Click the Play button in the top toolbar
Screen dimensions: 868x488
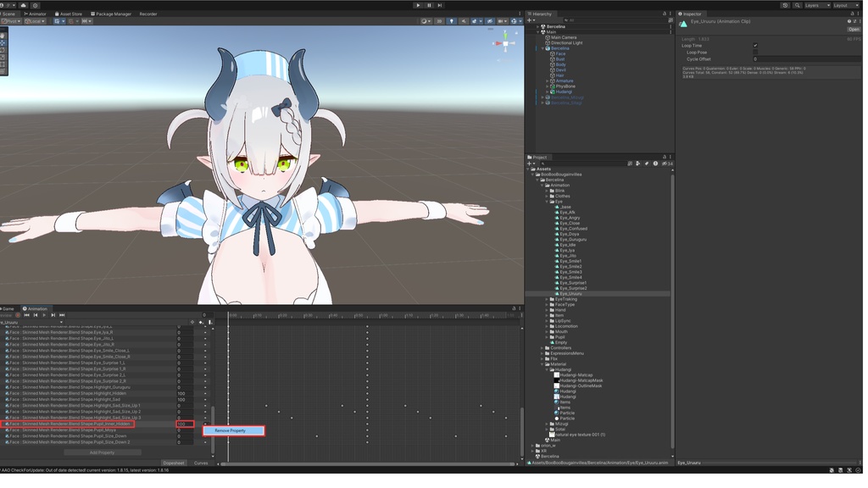418,5
